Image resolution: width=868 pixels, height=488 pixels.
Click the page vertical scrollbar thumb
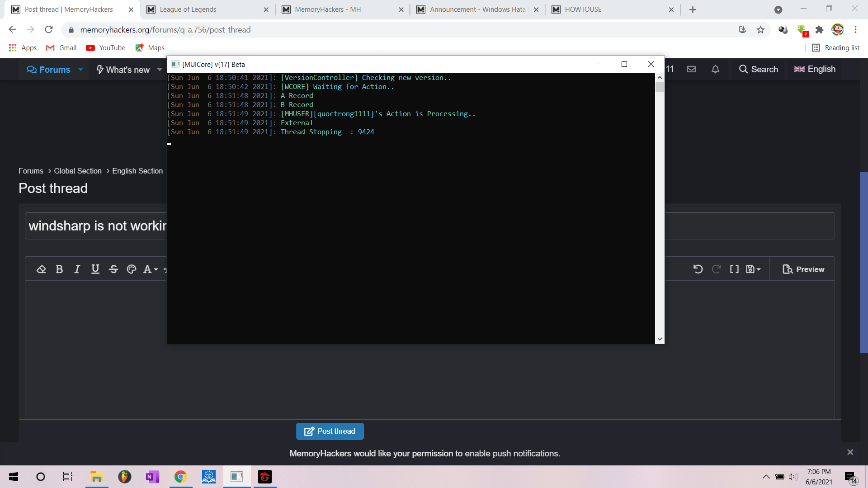(863, 262)
